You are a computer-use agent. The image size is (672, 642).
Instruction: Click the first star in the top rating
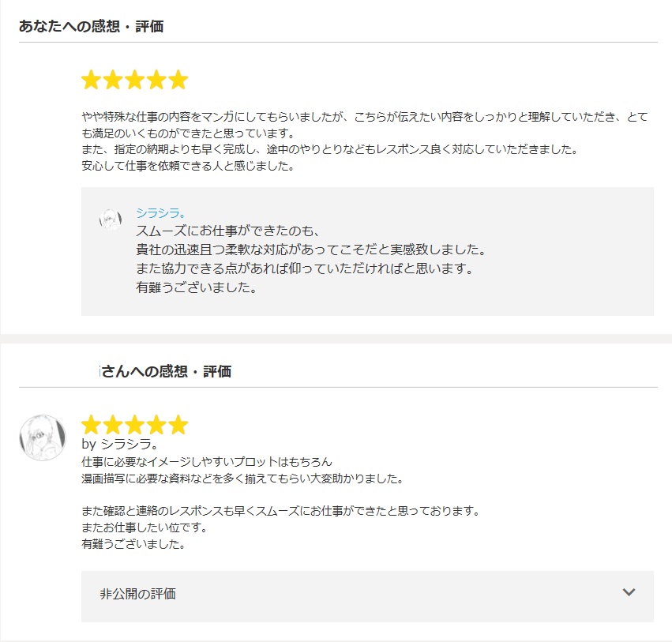(92, 80)
